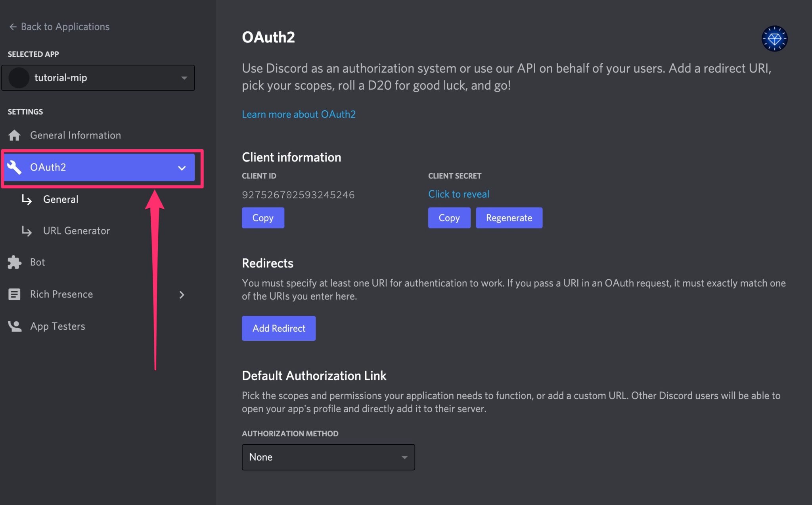Click Learn more about OAuth2

pos(299,114)
